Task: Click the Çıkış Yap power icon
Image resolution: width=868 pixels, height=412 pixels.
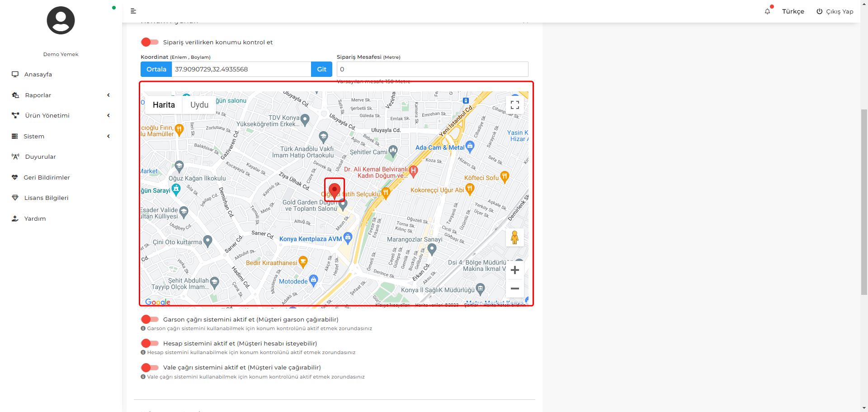Action: click(819, 11)
